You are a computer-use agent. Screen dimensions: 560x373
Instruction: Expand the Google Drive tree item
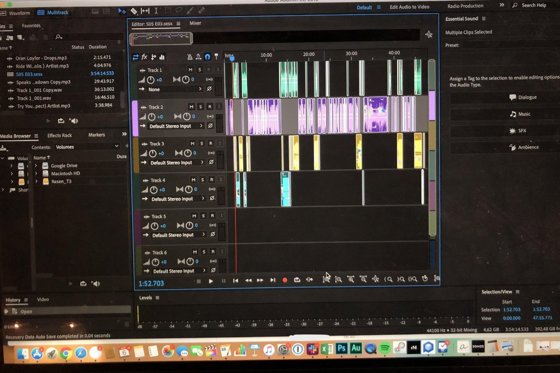36,166
